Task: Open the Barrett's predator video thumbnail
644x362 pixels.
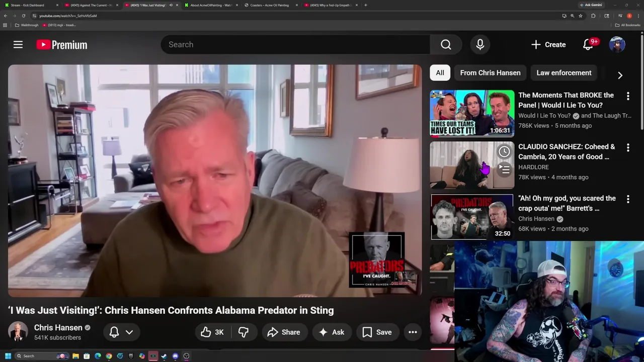Action: pyautogui.click(x=472, y=217)
